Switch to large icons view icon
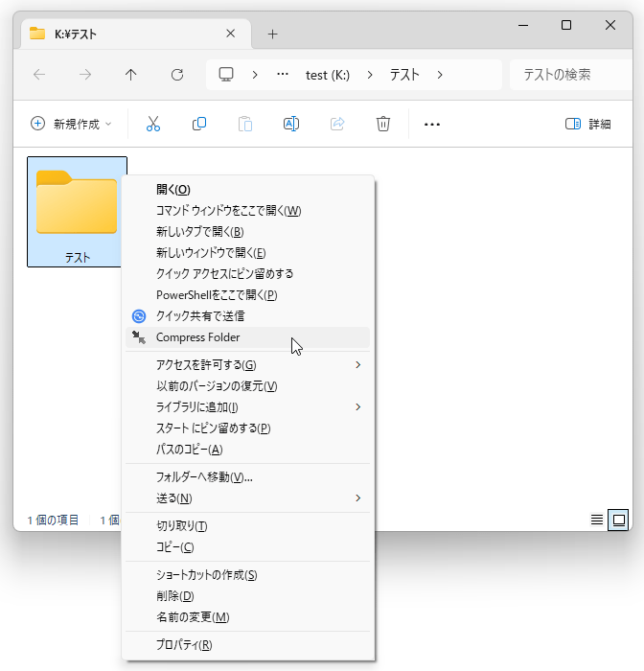 [x=619, y=520]
